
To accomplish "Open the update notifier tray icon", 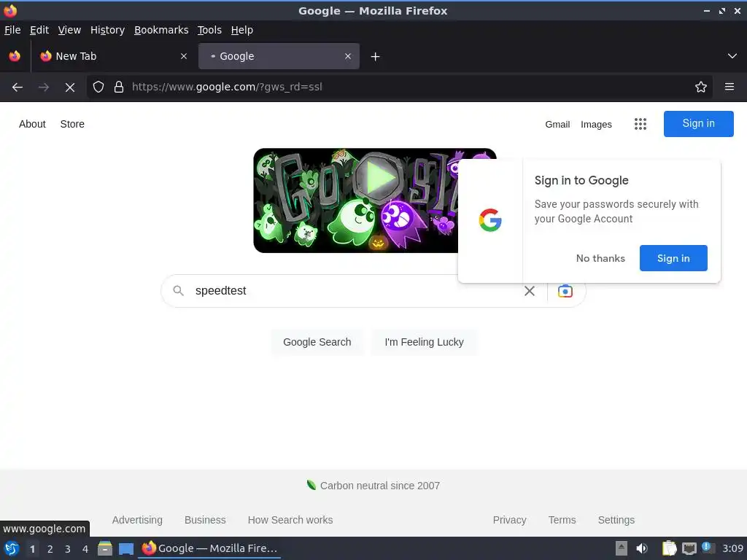I will (708, 548).
